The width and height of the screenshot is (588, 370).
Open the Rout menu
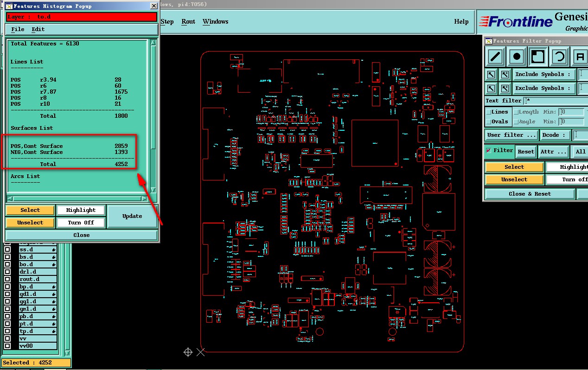tap(188, 21)
